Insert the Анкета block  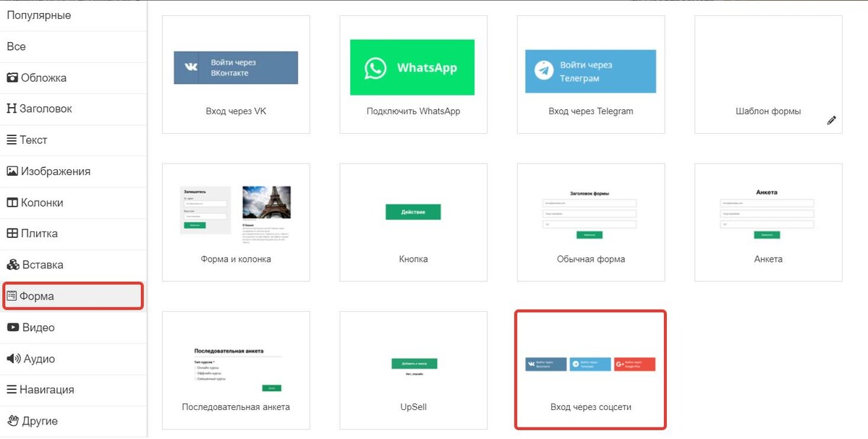tap(768, 222)
